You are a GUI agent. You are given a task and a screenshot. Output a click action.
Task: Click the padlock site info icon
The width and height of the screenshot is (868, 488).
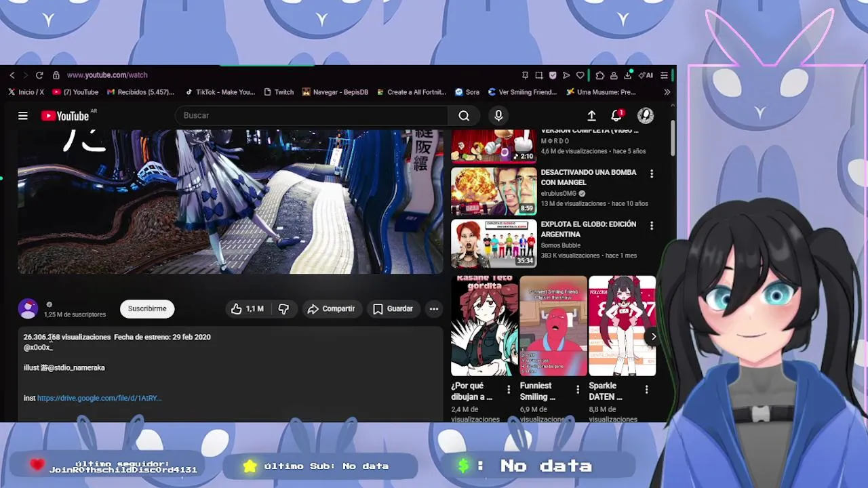pos(56,75)
